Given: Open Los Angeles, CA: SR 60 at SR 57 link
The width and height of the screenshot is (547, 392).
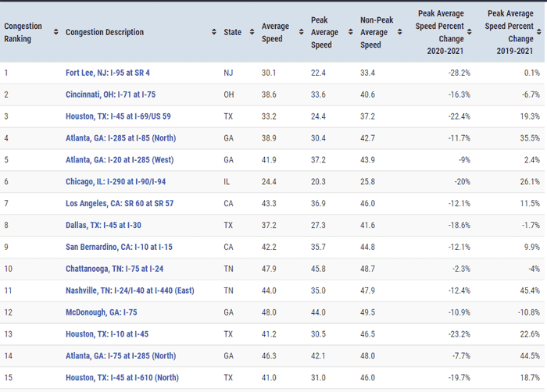Looking at the screenshot, I should pyautogui.click(x=120, y=203).
